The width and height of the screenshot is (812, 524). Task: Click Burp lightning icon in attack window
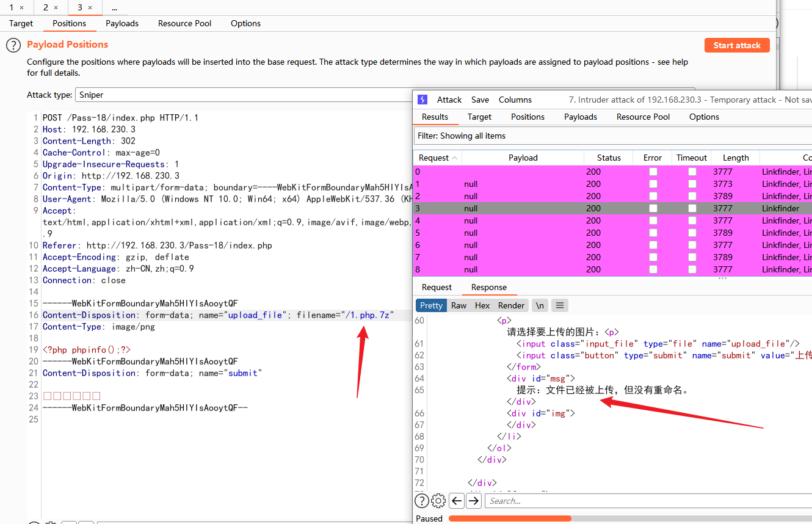(x=422, y=100)
